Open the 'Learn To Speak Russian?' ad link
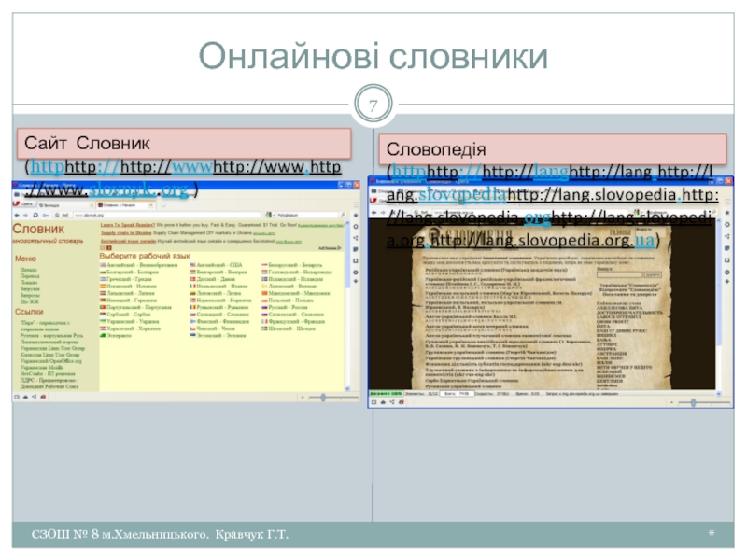747x560 pixels. [128, 224]
